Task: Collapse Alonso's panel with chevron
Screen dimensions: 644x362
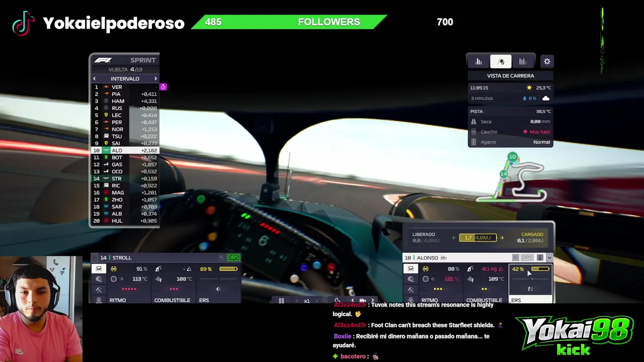Action: pyautogui.click(x=549, y=257)
